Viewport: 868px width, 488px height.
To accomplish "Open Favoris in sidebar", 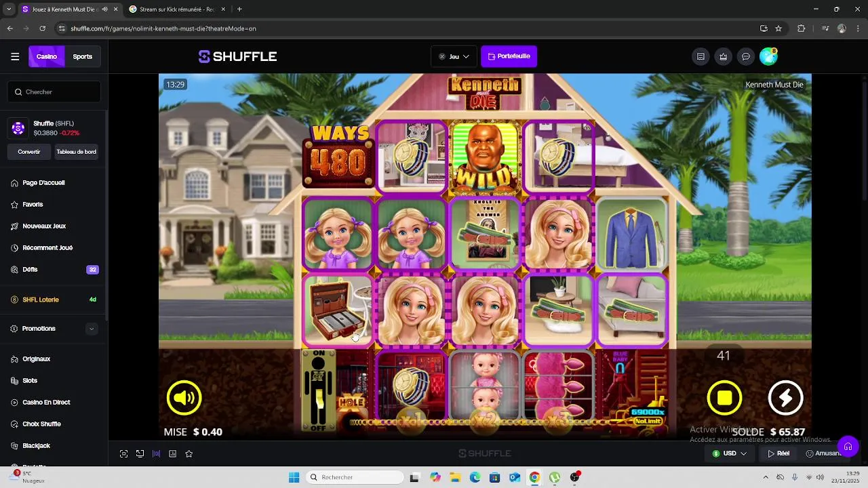I will click(33, 205).
